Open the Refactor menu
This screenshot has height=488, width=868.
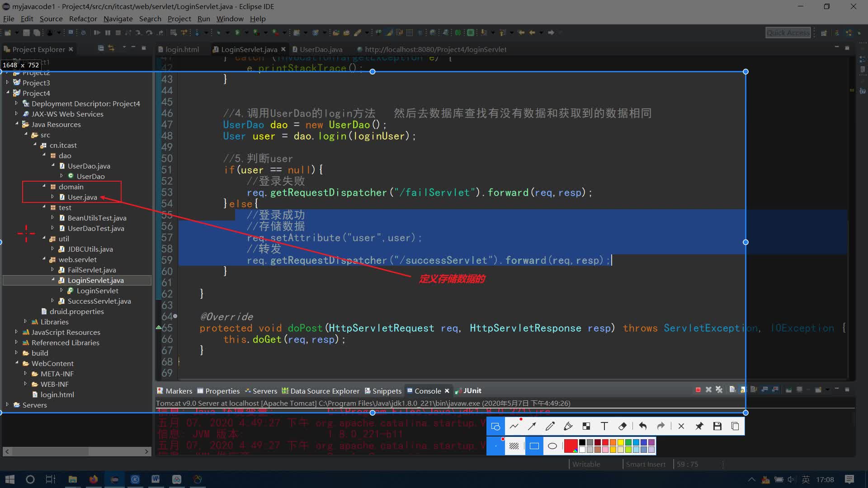coord(83,19)
